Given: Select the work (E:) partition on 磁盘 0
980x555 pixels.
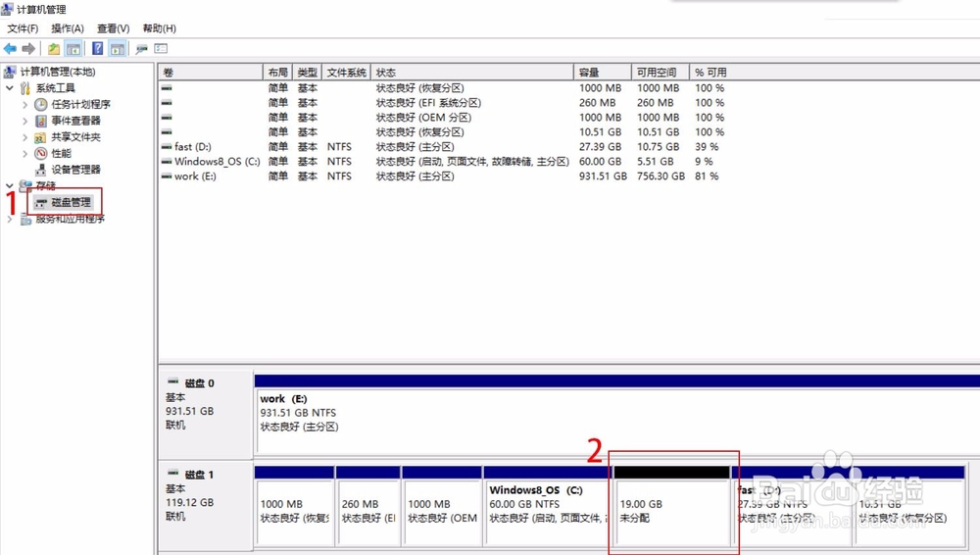Looking at the screenshot, I should tap(616, 413).
